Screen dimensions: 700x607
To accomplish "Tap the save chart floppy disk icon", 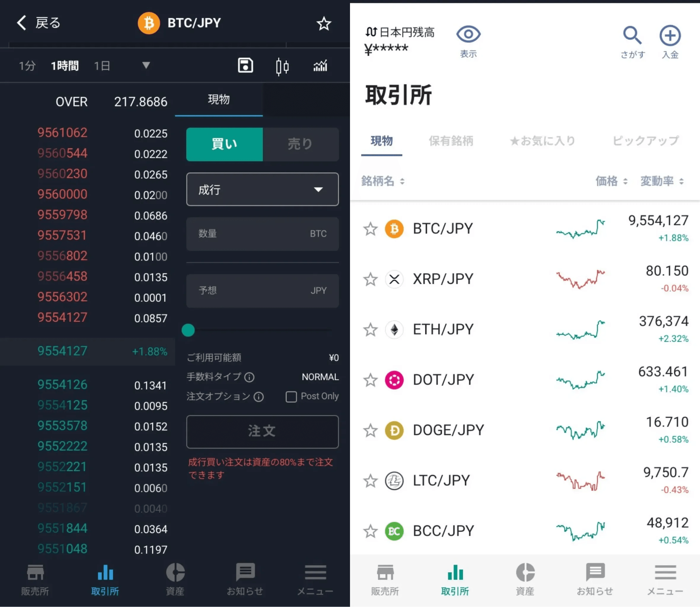I will [245, 66].
